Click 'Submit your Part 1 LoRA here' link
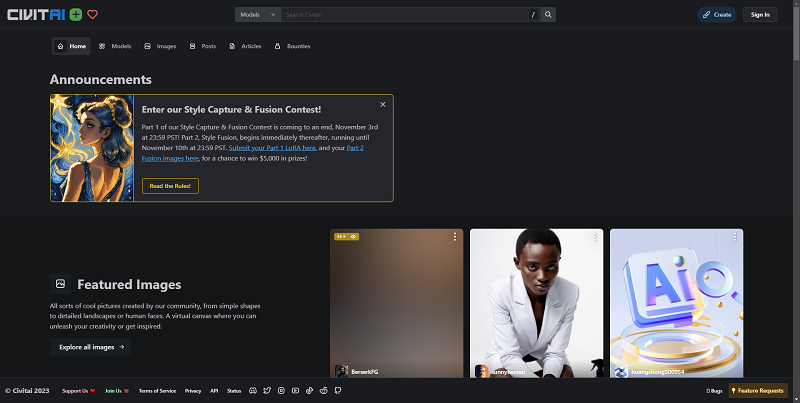 click(x=272, y=147)
